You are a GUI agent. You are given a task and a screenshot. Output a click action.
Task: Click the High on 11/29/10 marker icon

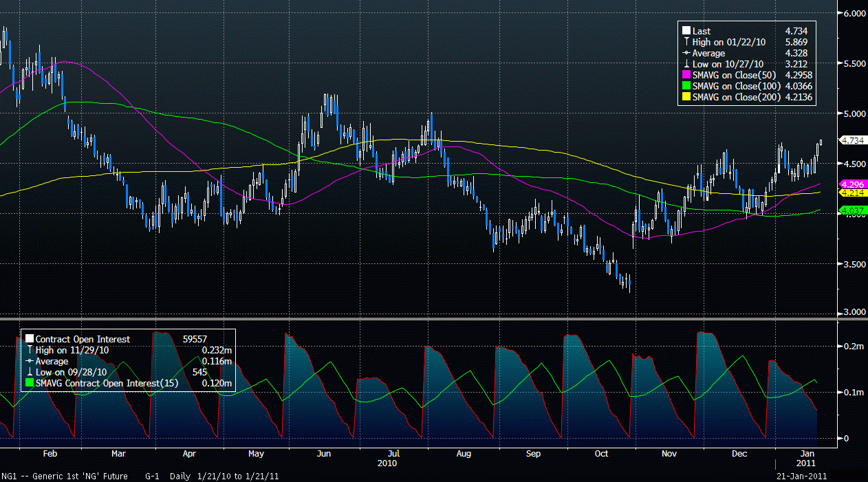tap(29, 350)
